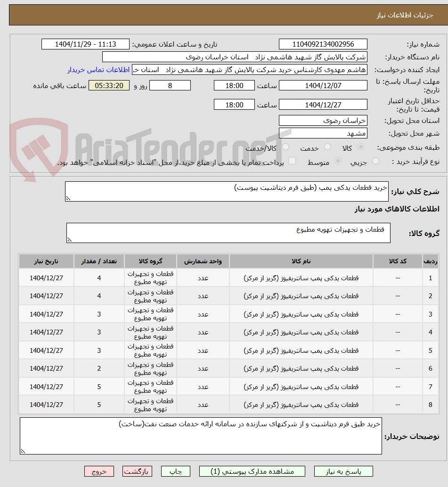
Task: Click the جزئیات اطلاعات نیاز page header
Action: pos(405,15)
